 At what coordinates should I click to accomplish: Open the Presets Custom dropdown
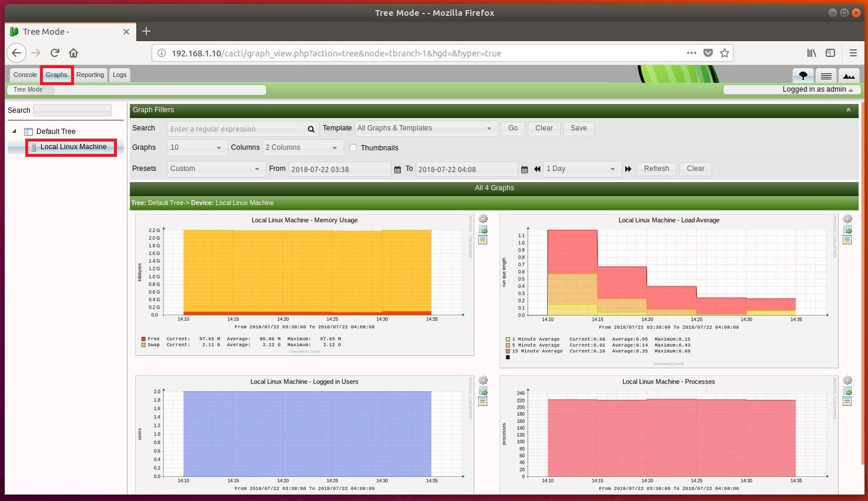(215, 169)
